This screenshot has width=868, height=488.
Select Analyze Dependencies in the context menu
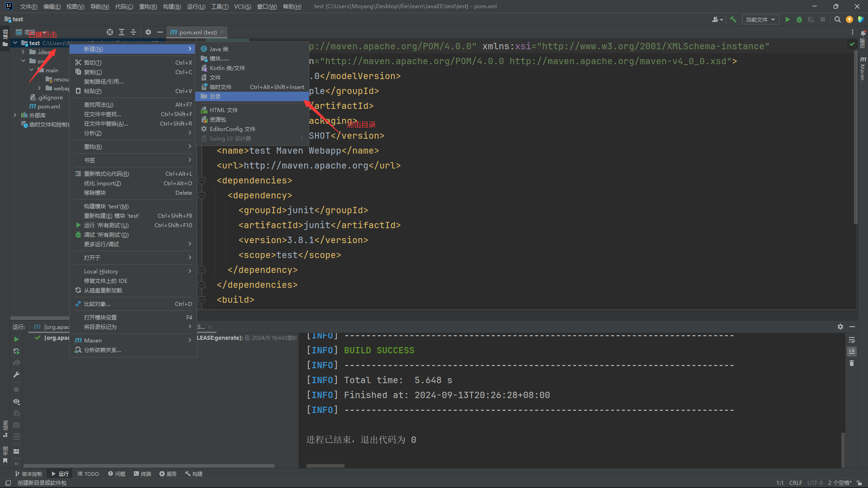point(133,350)
